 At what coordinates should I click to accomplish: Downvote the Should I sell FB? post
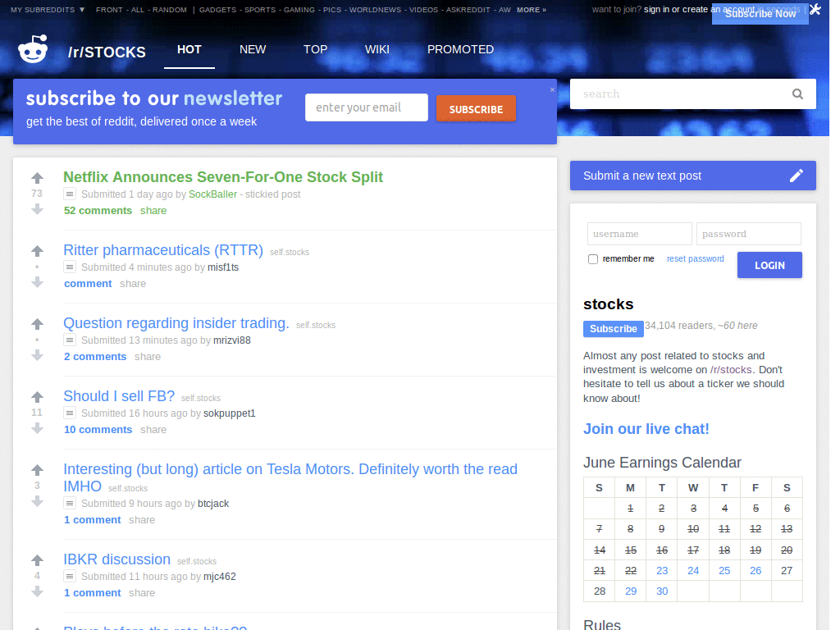pyautogui.click(x=37, y=428)
